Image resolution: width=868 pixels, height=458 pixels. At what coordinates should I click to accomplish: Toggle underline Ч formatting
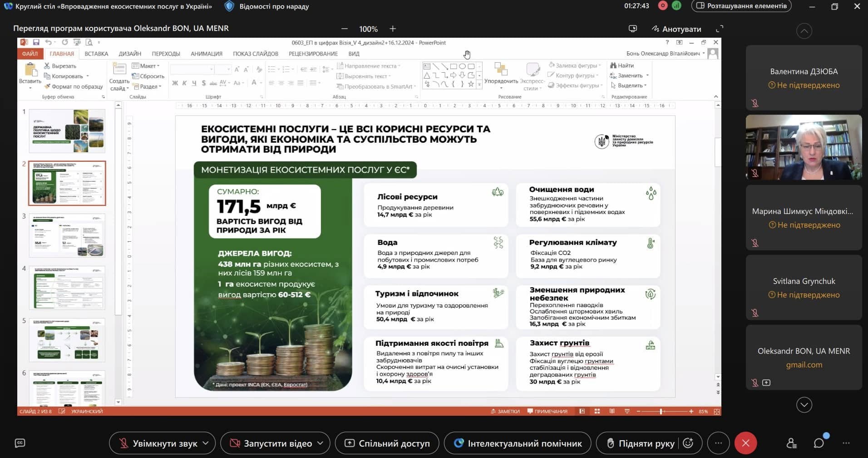[194, 83]
